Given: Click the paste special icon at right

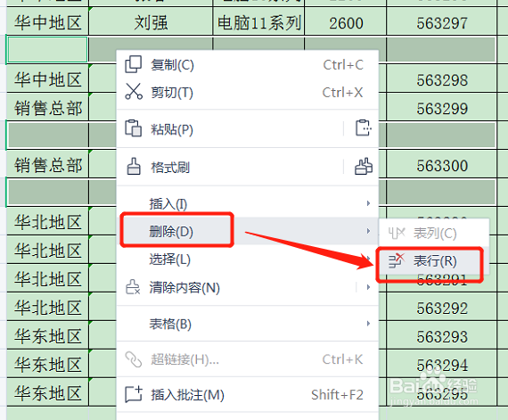Looking at the screenshot, I should pos(364,128).
